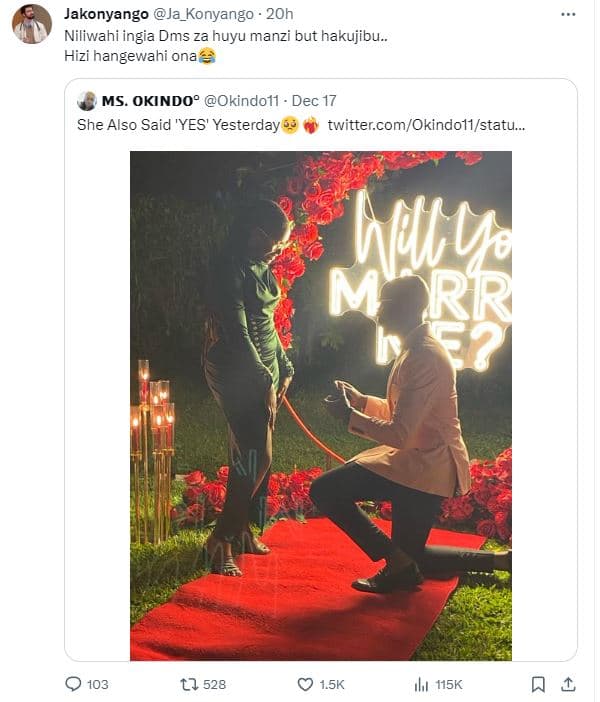Open the @Okindo11 handle in quoted tweet
The height and width of the screenshot is (702, 600).
pos(242,102)
